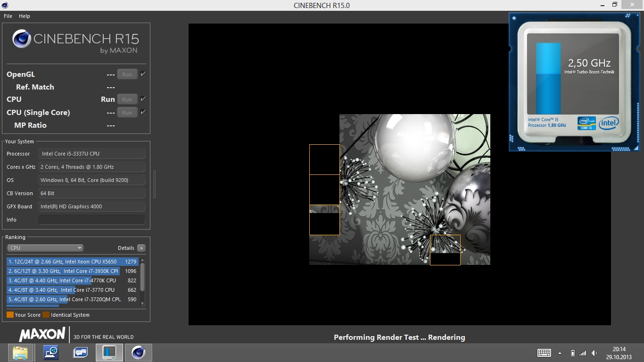Image resolution: width=644 pixels, height=362 pixels.
Task: Open the Turbo Boost monitor taskbar icon
Action: (109, 353)
